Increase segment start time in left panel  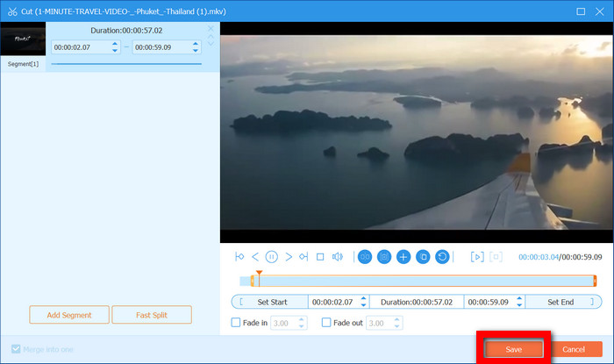(115, 44)
